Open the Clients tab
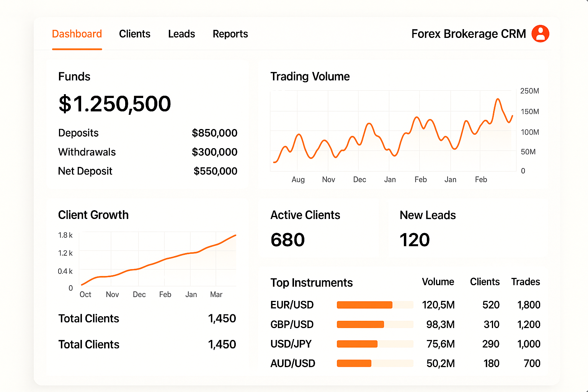The image size is (588, 392). pyautogui.click(x=134, y=34)
